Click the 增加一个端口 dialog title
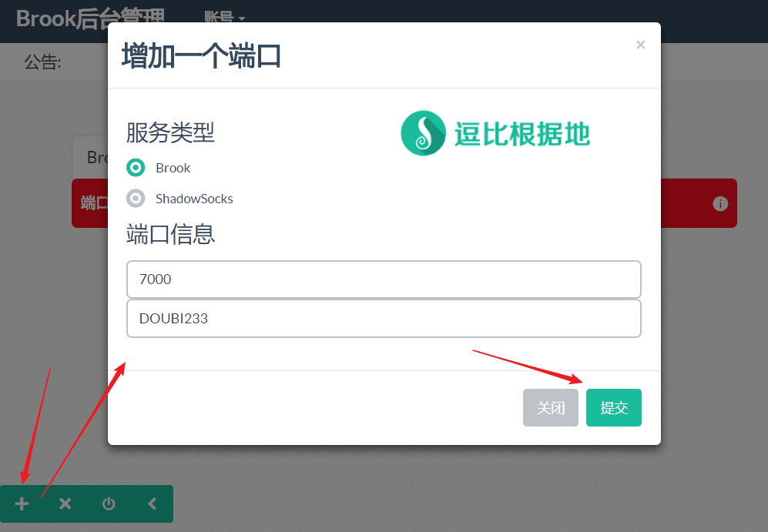768x532 pixels. (x=201, y=56)
